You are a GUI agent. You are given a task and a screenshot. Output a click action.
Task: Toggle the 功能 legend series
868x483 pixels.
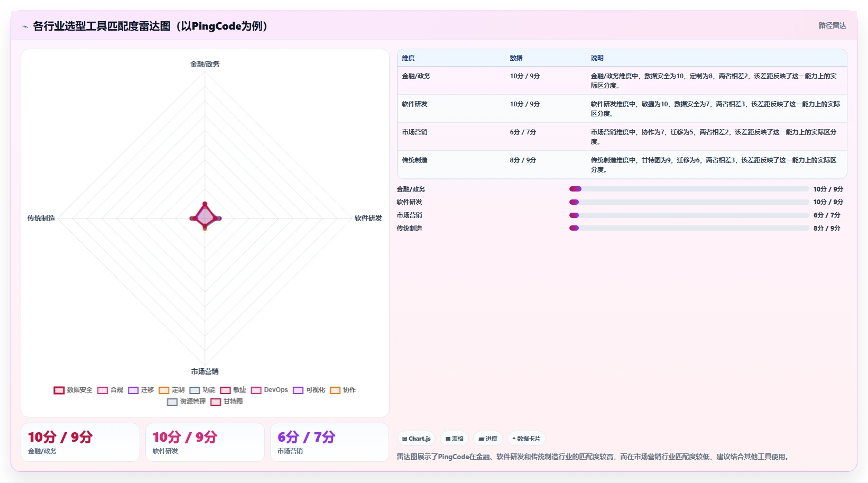point(202,390)
